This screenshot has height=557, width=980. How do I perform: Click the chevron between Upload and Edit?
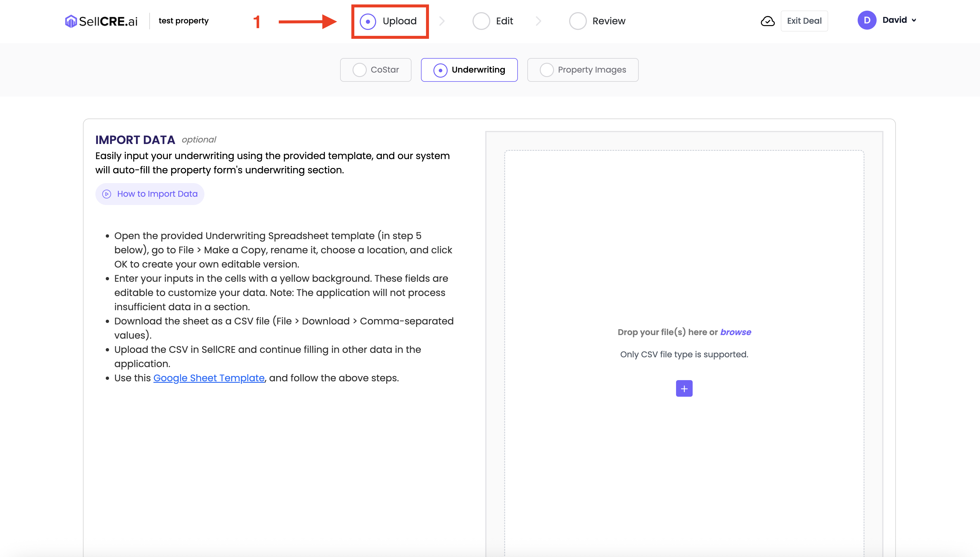tap(442, 21)
